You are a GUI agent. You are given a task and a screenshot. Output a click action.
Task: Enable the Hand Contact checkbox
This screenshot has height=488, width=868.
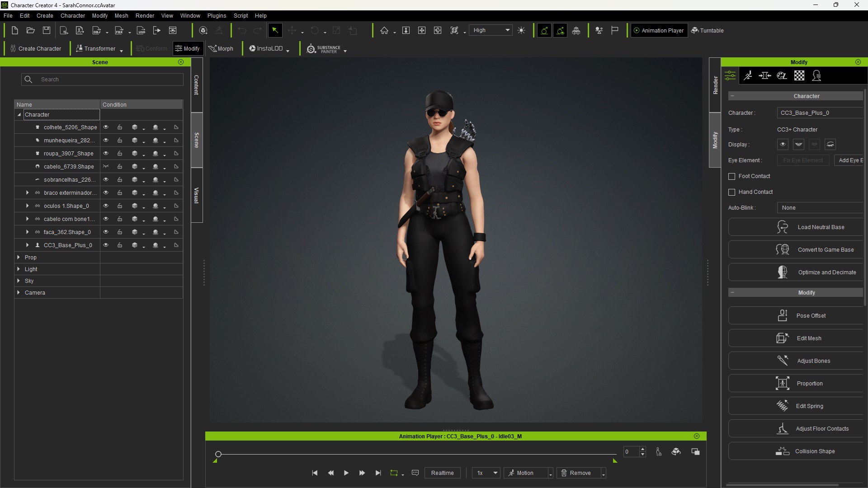pos(731,192)
